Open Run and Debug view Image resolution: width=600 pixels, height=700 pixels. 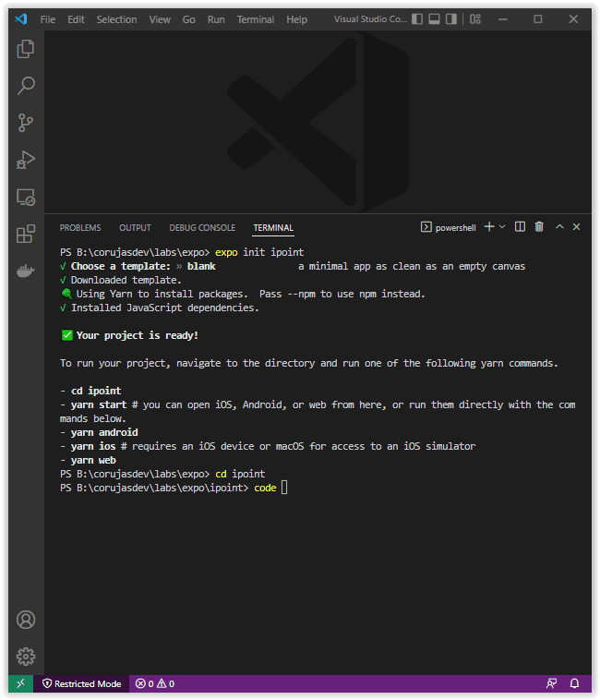click(26, 160)
